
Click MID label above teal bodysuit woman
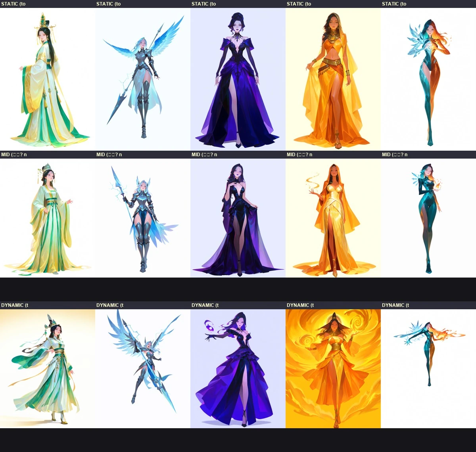point(395,155)
